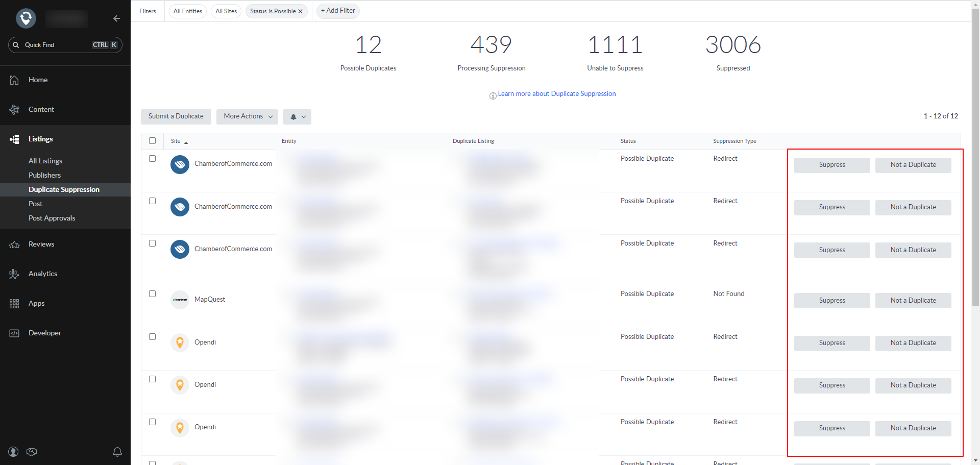Open Reviews via its star icon
This screenshot has height=465, width=980.
(14, 244)
